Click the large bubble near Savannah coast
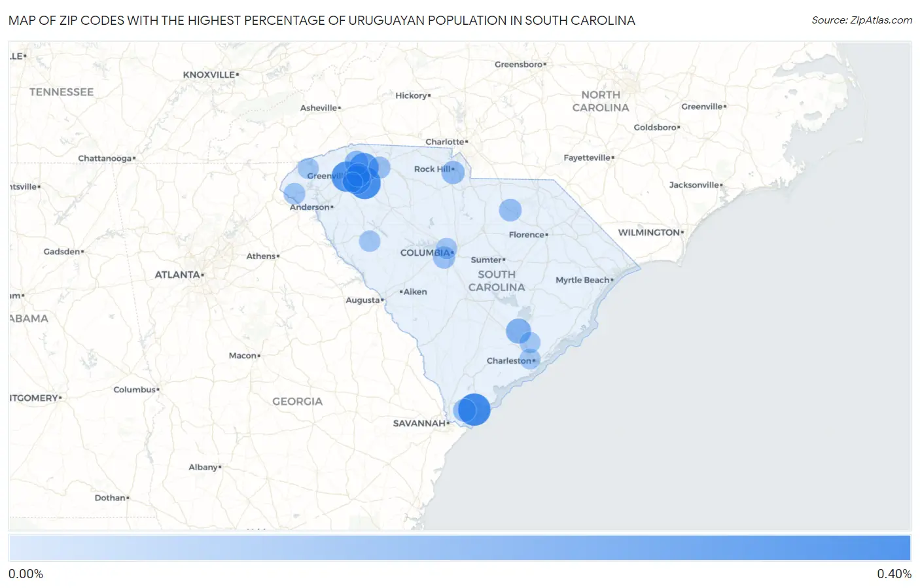920x588 pixels. click(474, 409)
